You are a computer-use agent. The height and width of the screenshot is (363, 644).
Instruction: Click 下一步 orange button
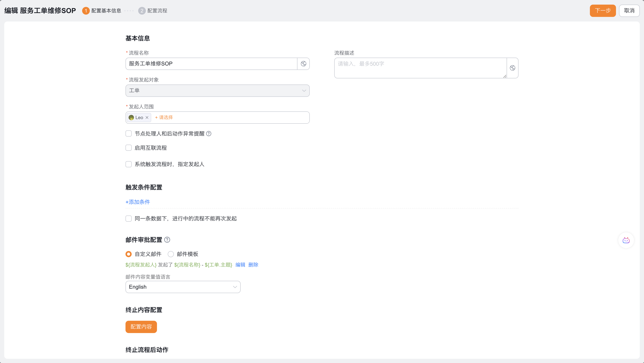pos(603,11)
